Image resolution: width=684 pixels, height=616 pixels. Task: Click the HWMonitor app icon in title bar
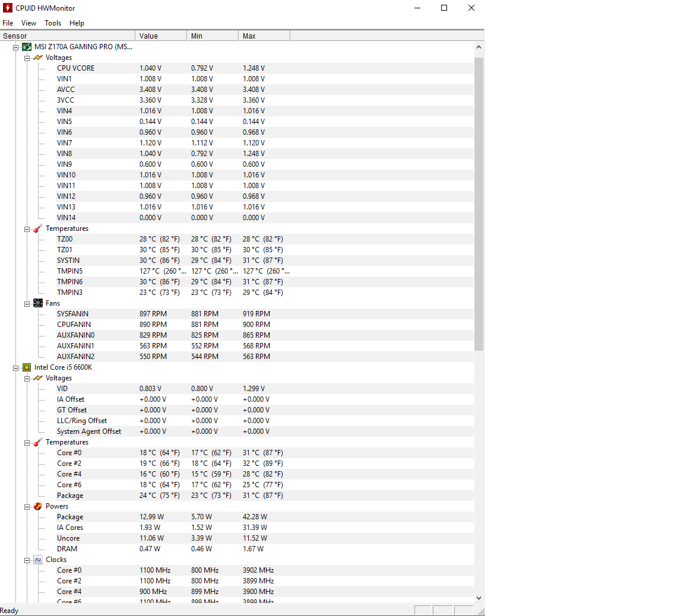click(7, 8)
